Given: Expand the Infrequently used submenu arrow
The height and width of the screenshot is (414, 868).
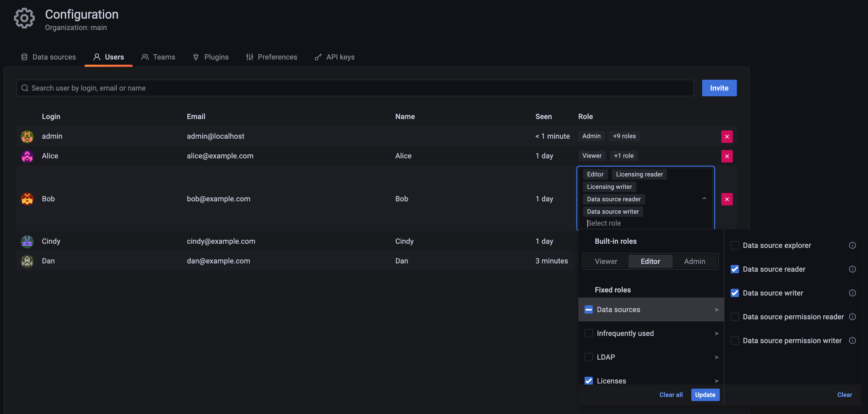Looking at the screenshot, I should (716, 333).
